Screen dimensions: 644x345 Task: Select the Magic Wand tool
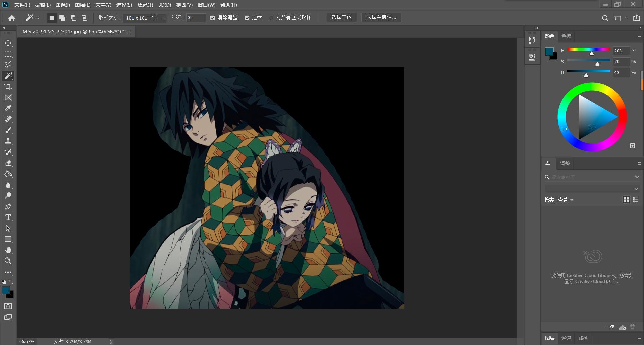click(8, 76)
